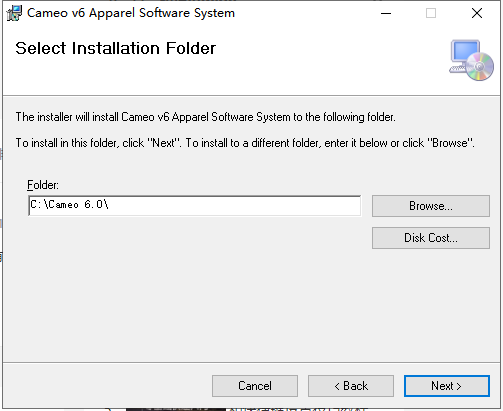Place cursor after C:\Cameo 6.0\ path text
Image resolution: width=503 pixels, height=411 pixels.
[x=111, y=204]
